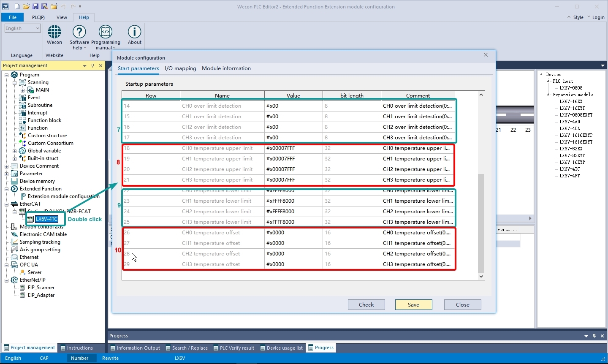
Task: Pin the Project management panel
Action: pos(92,65)
